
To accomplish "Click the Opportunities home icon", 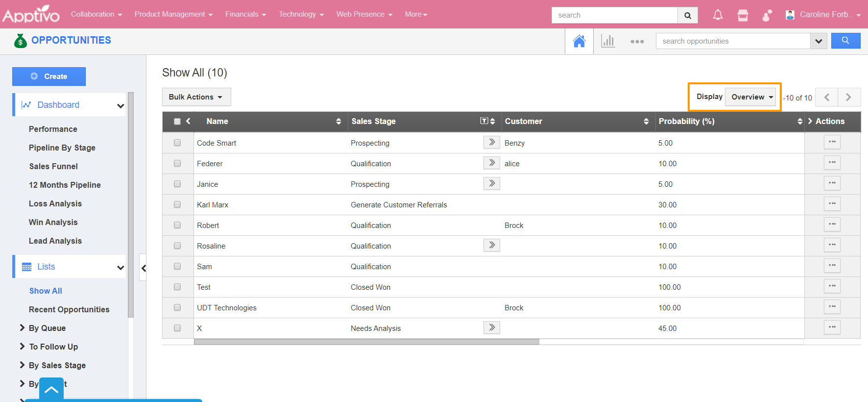I will pos(579,41).
